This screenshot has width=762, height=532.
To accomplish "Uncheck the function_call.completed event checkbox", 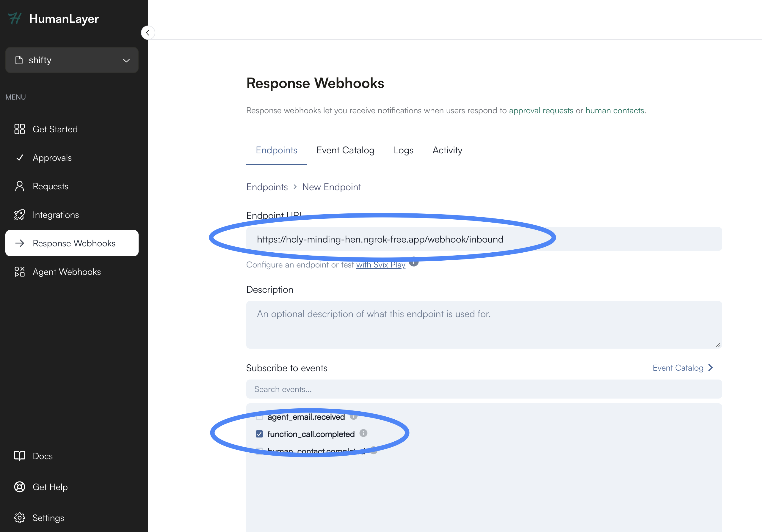I will pyautogui.click(x=259, y=434).
